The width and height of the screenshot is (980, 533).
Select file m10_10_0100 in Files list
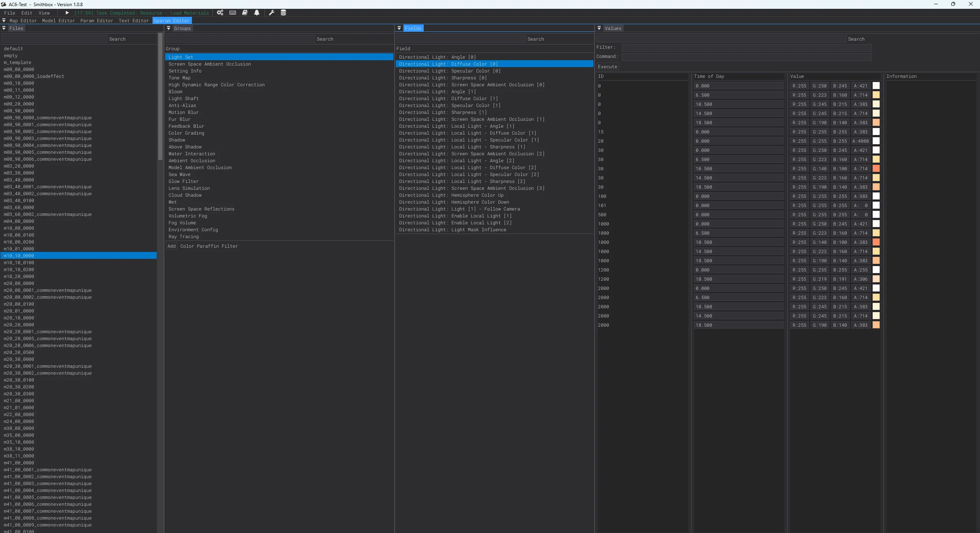19,263
